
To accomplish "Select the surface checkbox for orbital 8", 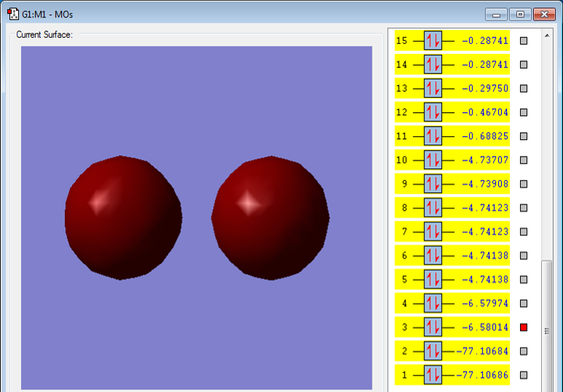I will pos(524,208).
